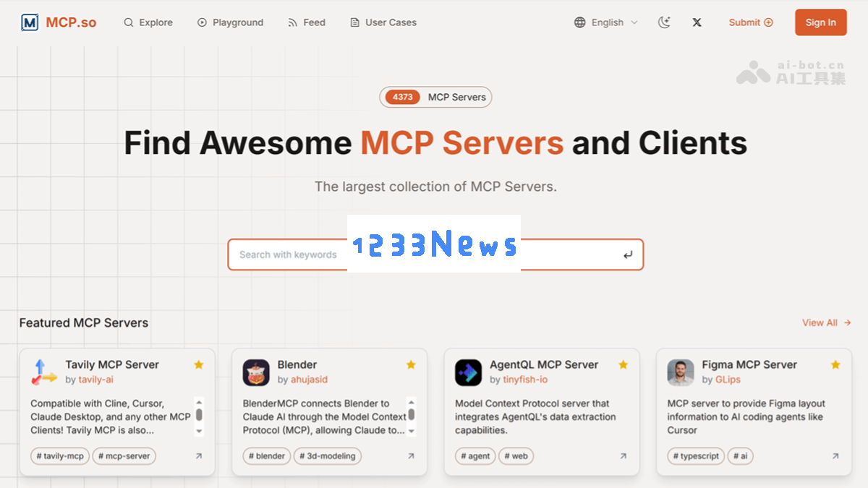Select the # agent tag
The image size is (868, 488).
click(x=475, y=456)
